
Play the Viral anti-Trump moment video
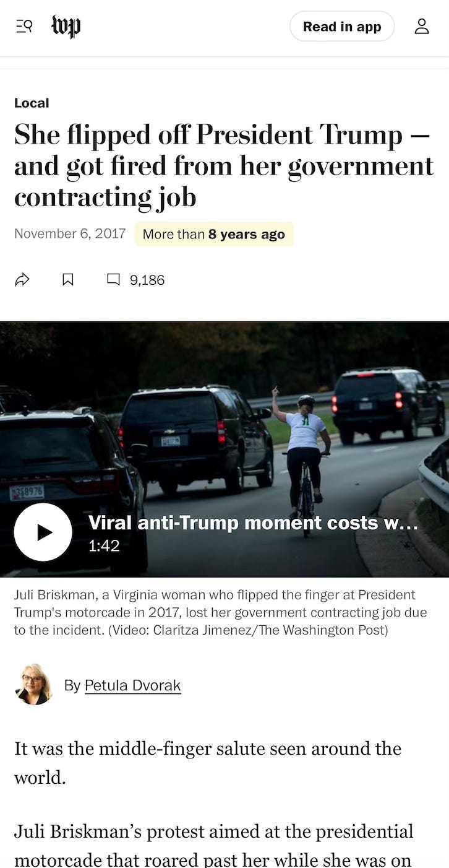click(x=43, y=532)
